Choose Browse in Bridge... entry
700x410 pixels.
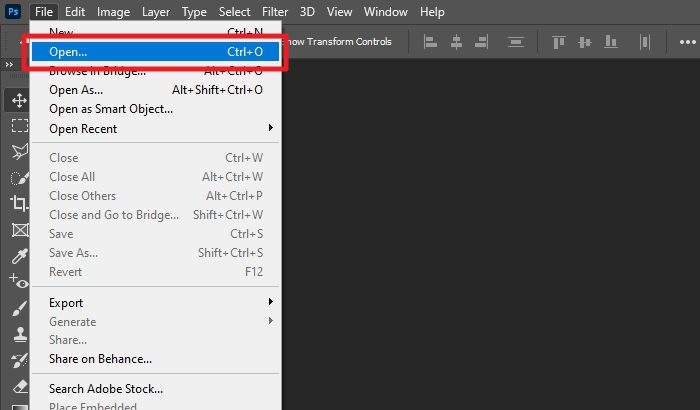(155, 71)
